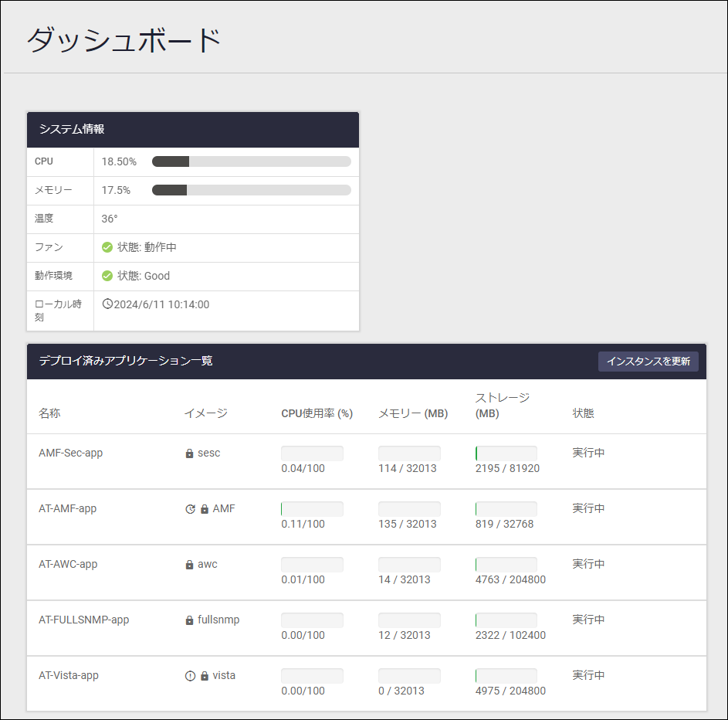This screenshot has height=720, width=728.
Task: Click the 0.04/100 CPU value
Action: (x=303, y=468)
